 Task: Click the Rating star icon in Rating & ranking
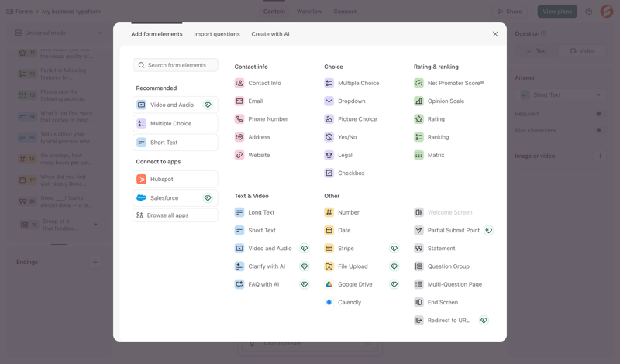pyautogui.click(x=418, y=119)
